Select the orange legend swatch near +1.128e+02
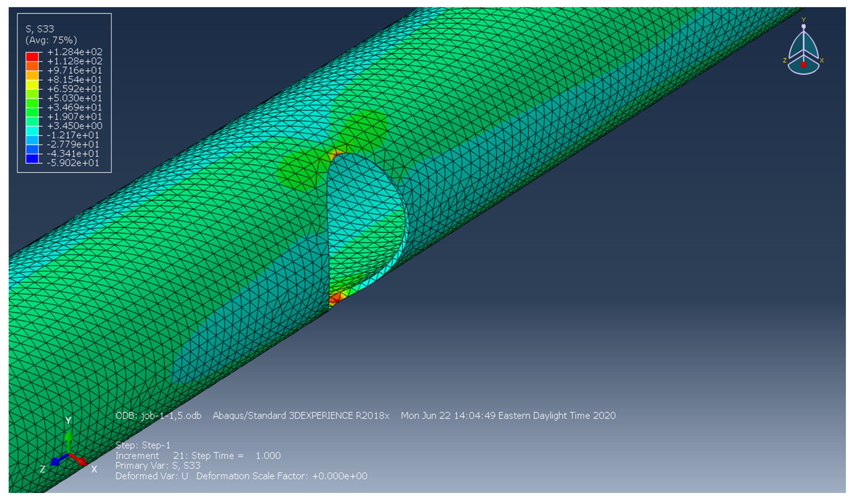Viewport: 855px width, 504px height. [32, 66]
